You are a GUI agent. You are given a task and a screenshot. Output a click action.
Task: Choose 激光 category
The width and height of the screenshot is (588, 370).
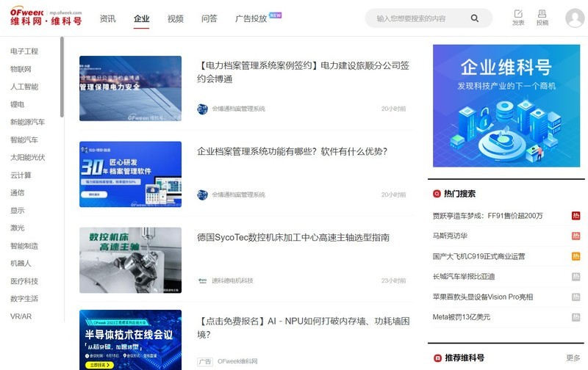coord(17,228)
